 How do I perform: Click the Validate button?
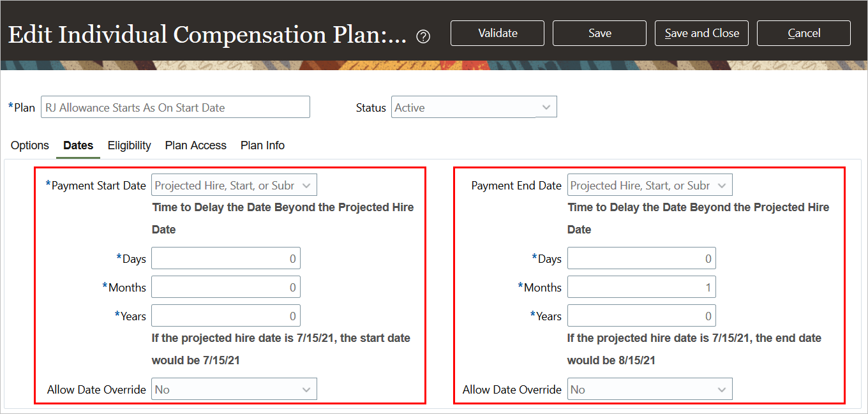coord(497,33)
